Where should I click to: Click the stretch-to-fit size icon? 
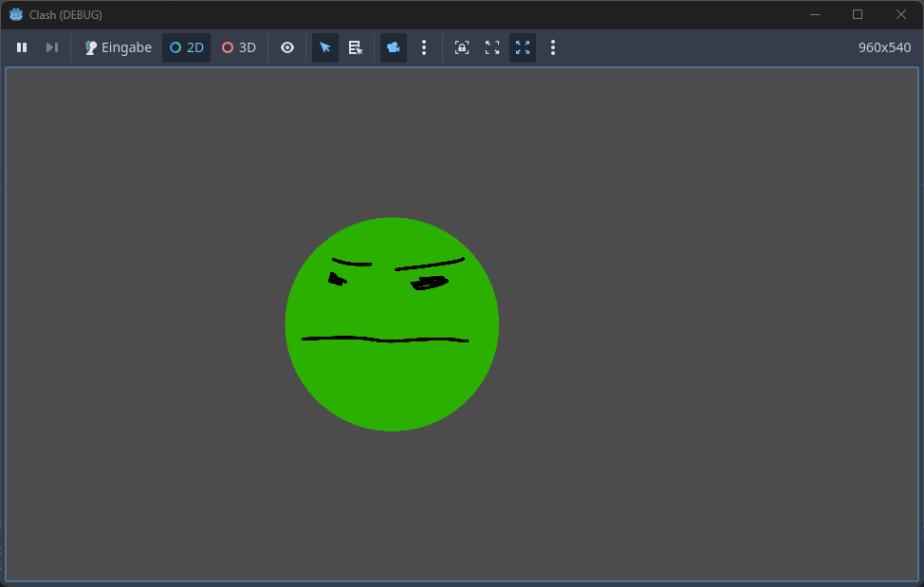pyautogui.click(x=492, y=47)
